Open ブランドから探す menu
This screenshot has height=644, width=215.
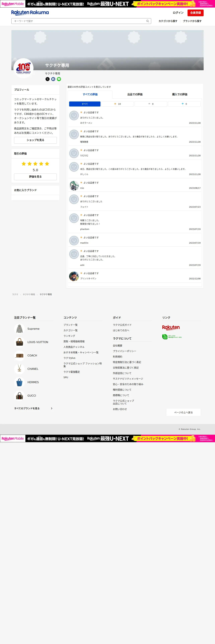click(192, 21)
